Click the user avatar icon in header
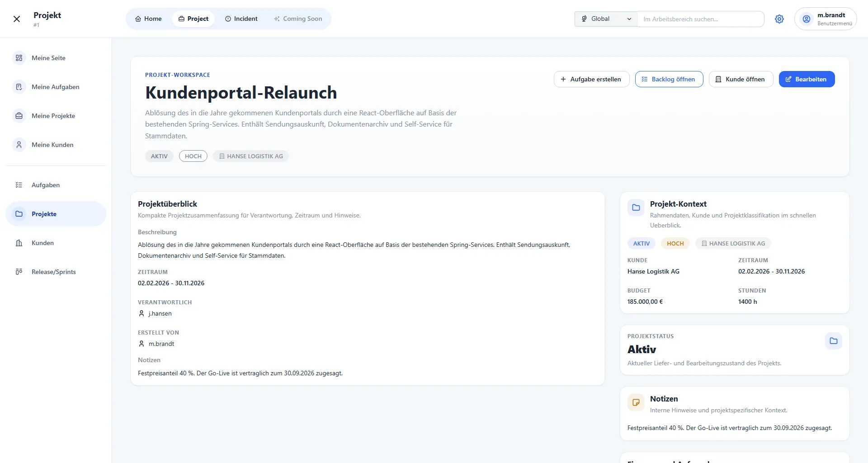This screenshot has height=463, width=868. pyautogui.click(x=807, y=19)
